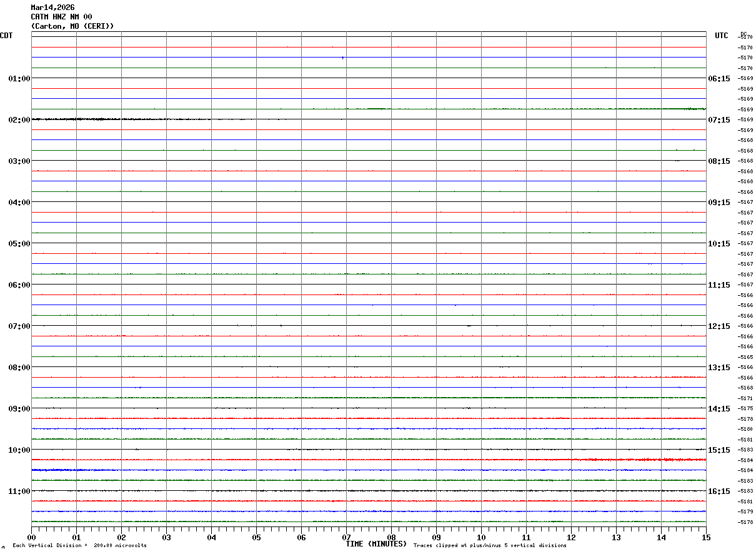The width and height of the screenshot is (756, 554).
Task: Click the blue spike near minute 07
Action: click(342, 58)
